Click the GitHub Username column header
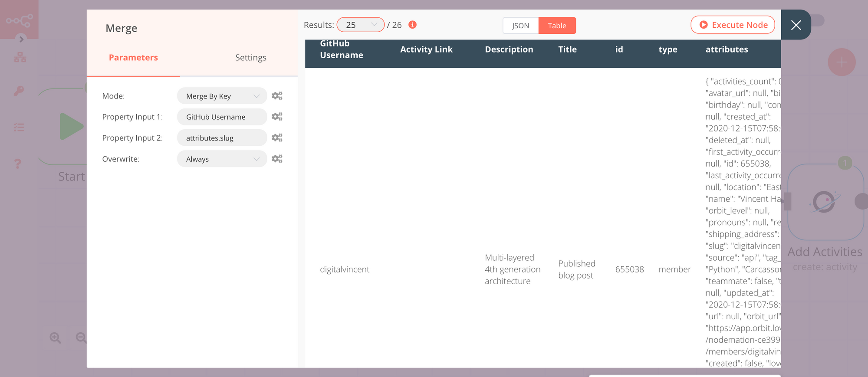The height and width of the screenshot is (377, 868). 342,49
